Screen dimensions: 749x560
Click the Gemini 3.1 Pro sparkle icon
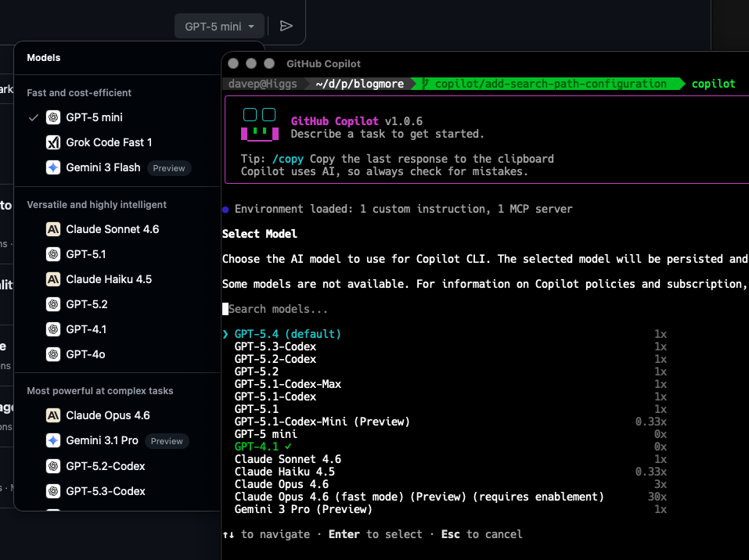click(x=53, y=440)
